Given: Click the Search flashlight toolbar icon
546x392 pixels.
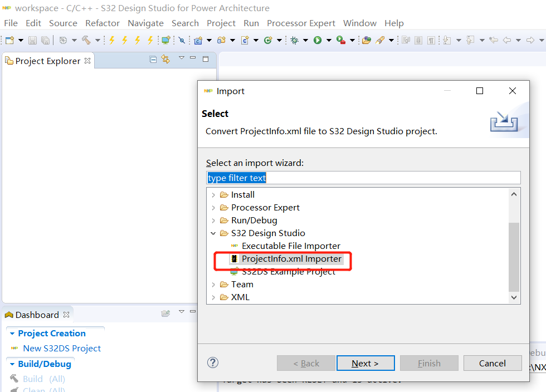Looking at the screenshot, I should [x=380, y=41].
